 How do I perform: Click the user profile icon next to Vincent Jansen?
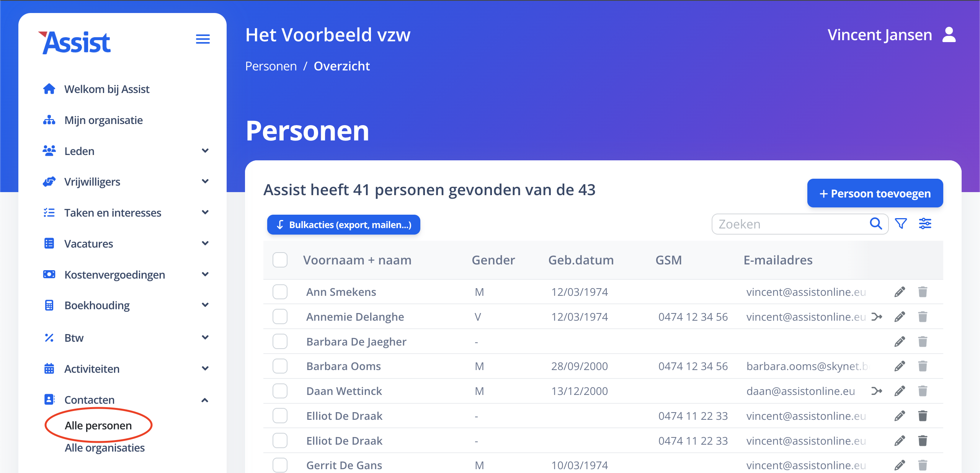949,35
